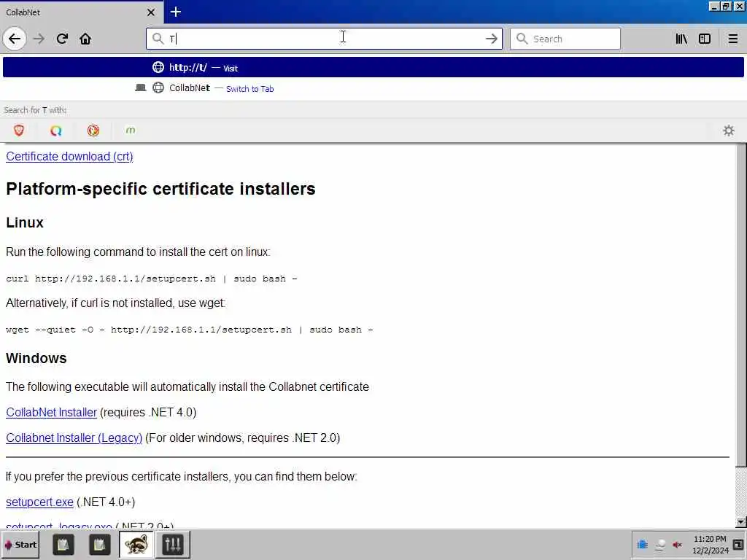
Task: Search with the Qwant engine icon
Action: (x=55, y=131)
